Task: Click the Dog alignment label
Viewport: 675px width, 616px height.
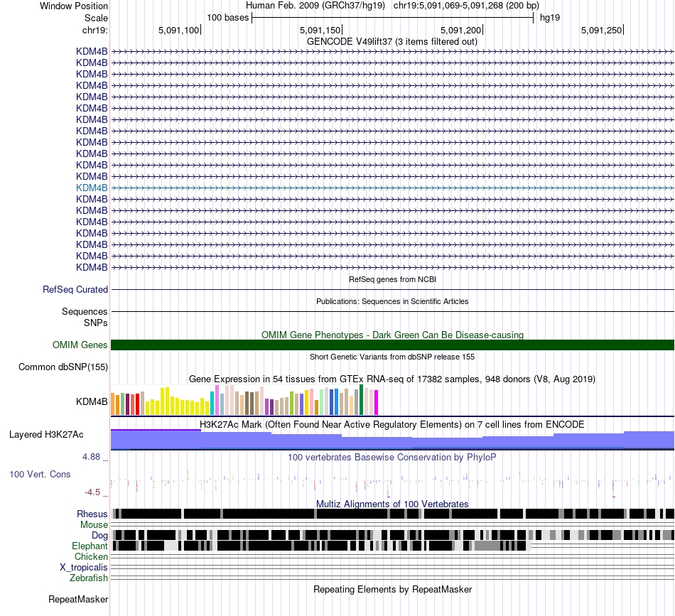Action: 100,535
